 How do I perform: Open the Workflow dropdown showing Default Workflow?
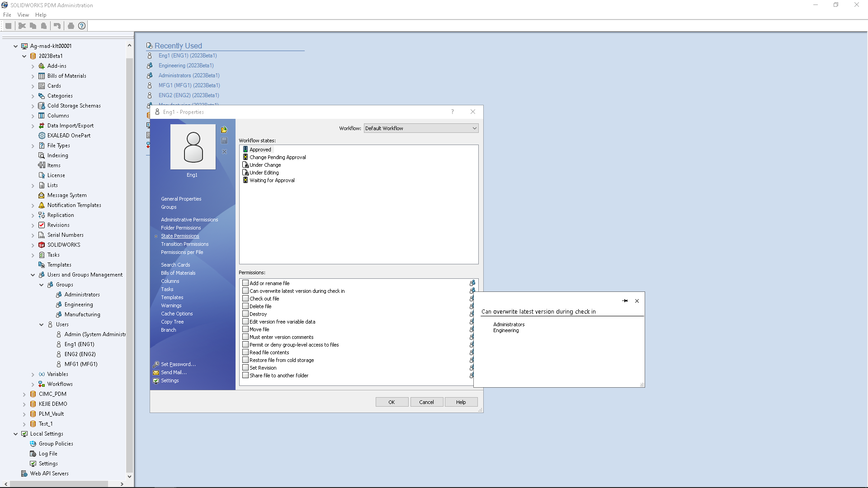click(474, 128)
